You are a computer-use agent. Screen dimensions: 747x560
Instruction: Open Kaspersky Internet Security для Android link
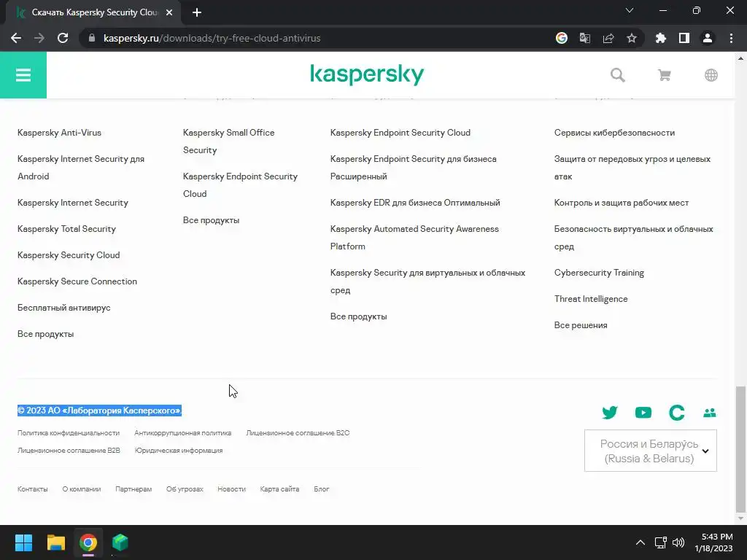81,168
